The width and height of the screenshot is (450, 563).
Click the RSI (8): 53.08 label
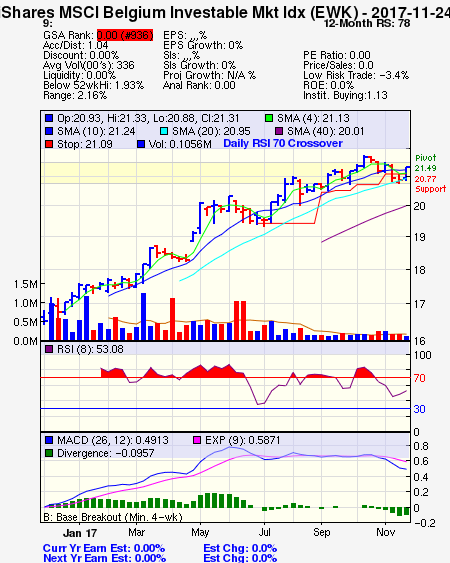(x=90, y=349)
